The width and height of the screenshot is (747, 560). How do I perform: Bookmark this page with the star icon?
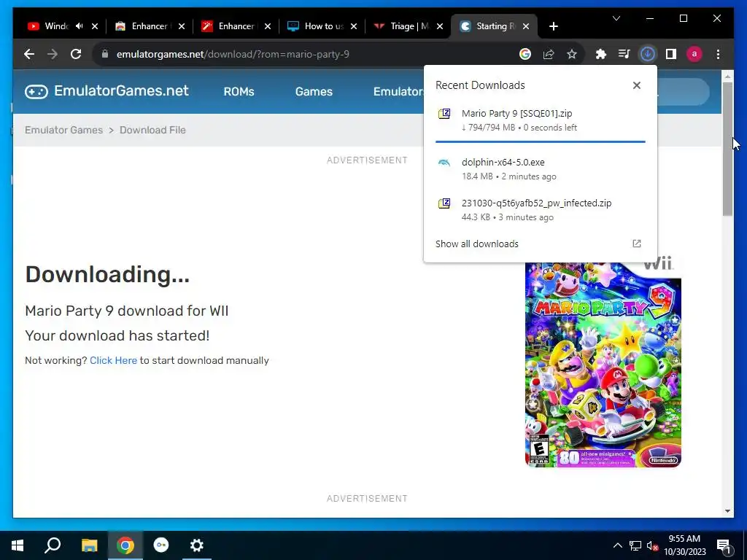[572, 54]
